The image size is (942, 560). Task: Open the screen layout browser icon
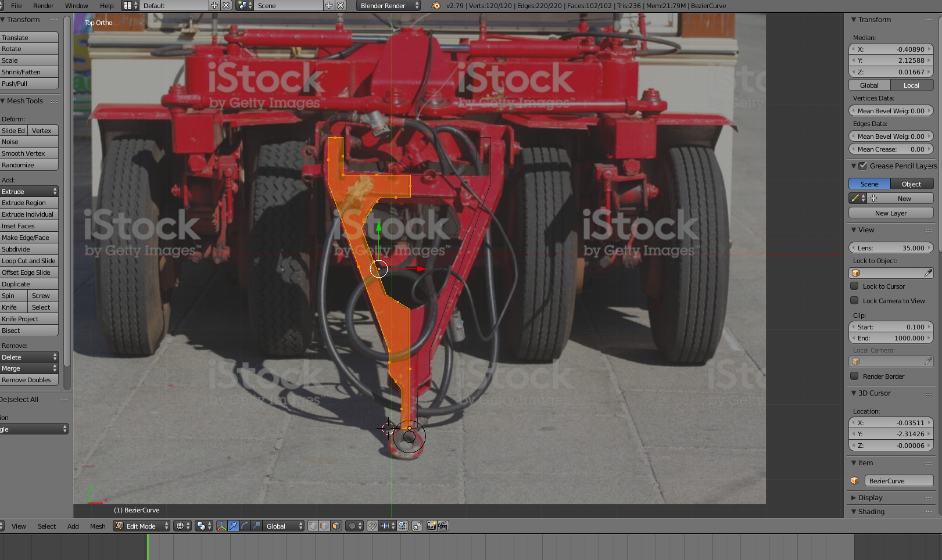(130, 5)
